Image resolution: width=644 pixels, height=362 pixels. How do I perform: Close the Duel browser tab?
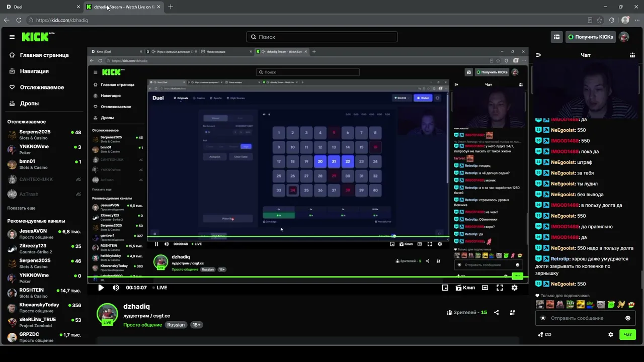click(x=78, y=7)
